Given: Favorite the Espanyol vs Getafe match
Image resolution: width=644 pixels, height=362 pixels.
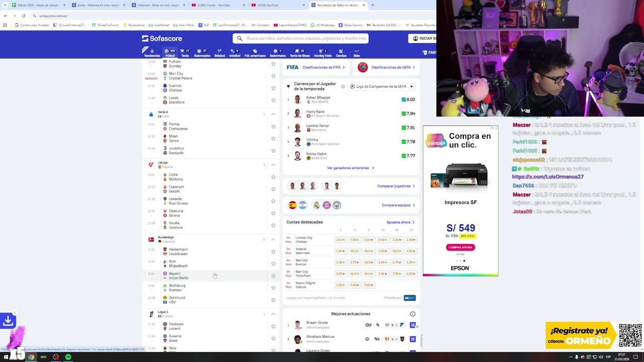Looking at the screenshot, I should point(273,189).
